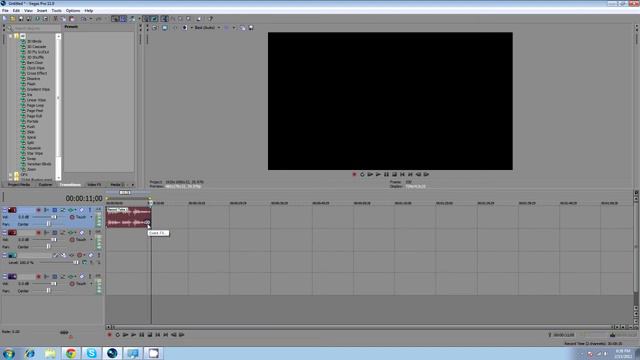
Task: Switch to the Explorer tab
Action: [x=45, y=185]
